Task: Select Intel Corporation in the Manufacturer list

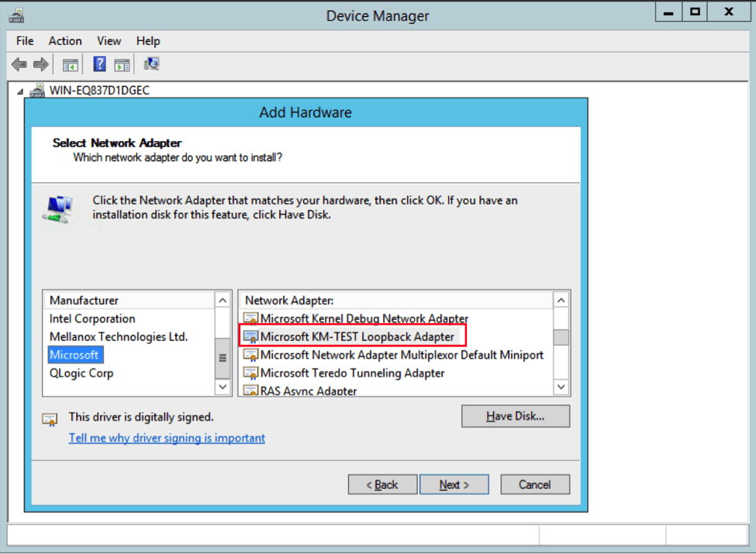Action: [91, 318]
